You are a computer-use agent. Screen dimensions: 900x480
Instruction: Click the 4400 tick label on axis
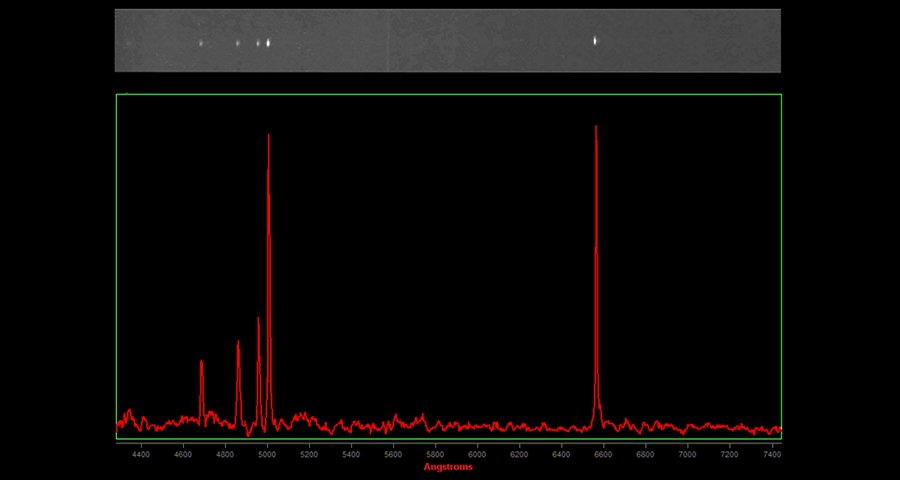click(x=141, y=455)
